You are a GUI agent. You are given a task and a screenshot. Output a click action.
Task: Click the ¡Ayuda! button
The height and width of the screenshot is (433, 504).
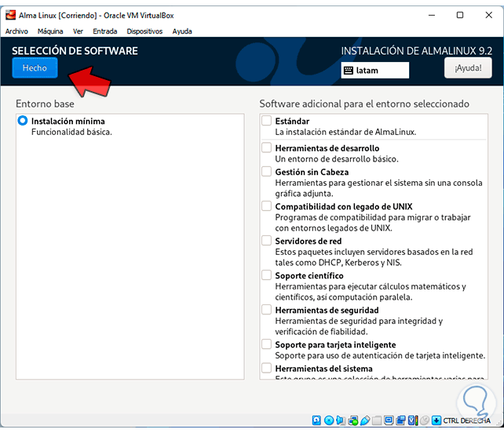coord(468,67)
